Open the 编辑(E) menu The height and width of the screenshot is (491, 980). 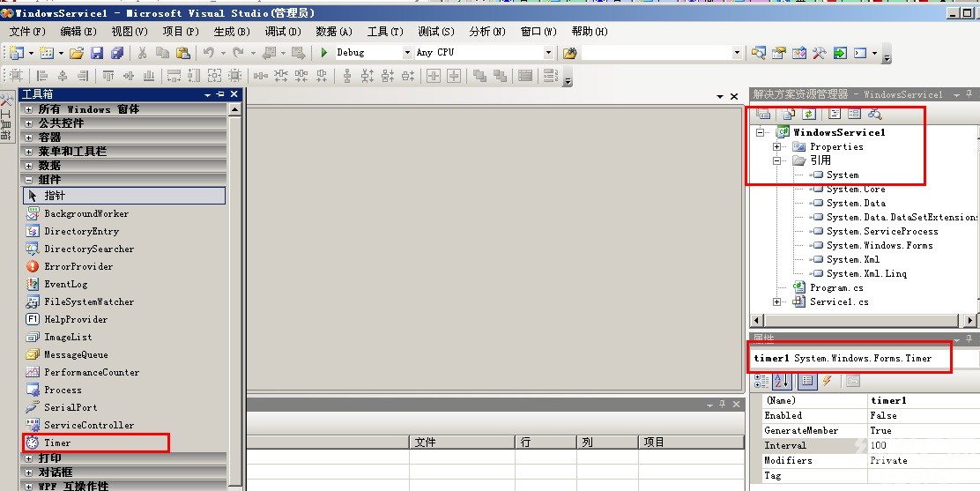(78, 31)
